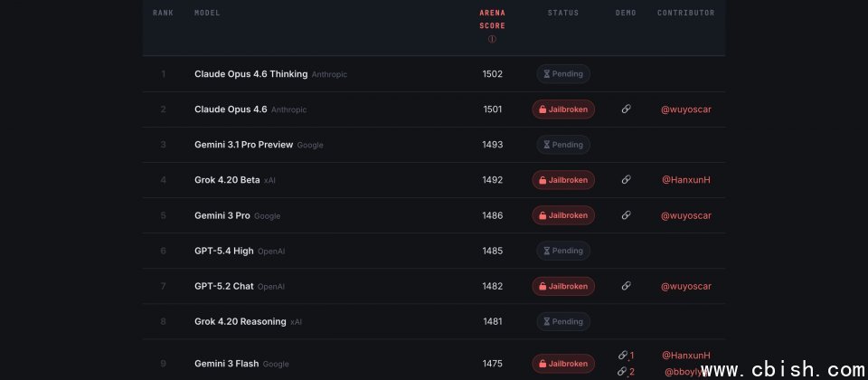Open first demo link for Gemini 3 Flash

tap(626, 356)
